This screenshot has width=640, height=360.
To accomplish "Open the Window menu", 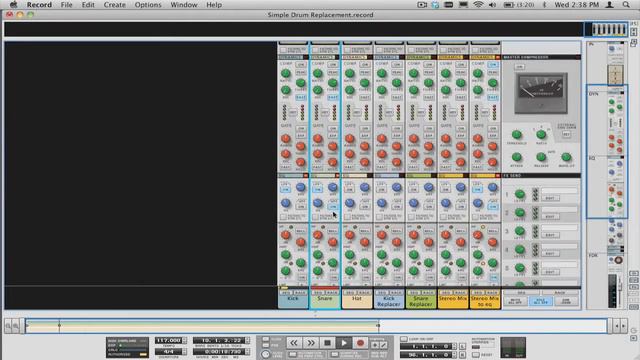I will coord(184,5).
